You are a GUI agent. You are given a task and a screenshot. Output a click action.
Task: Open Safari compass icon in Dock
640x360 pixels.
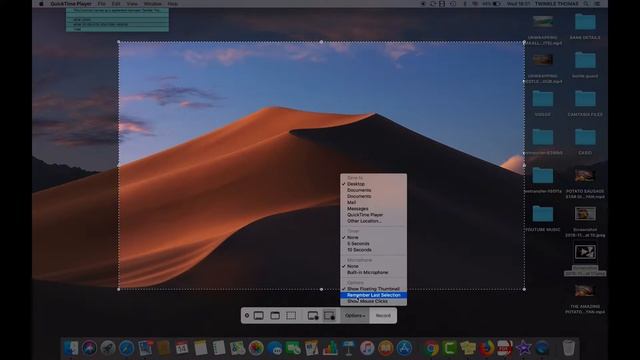tap(127, 348)
